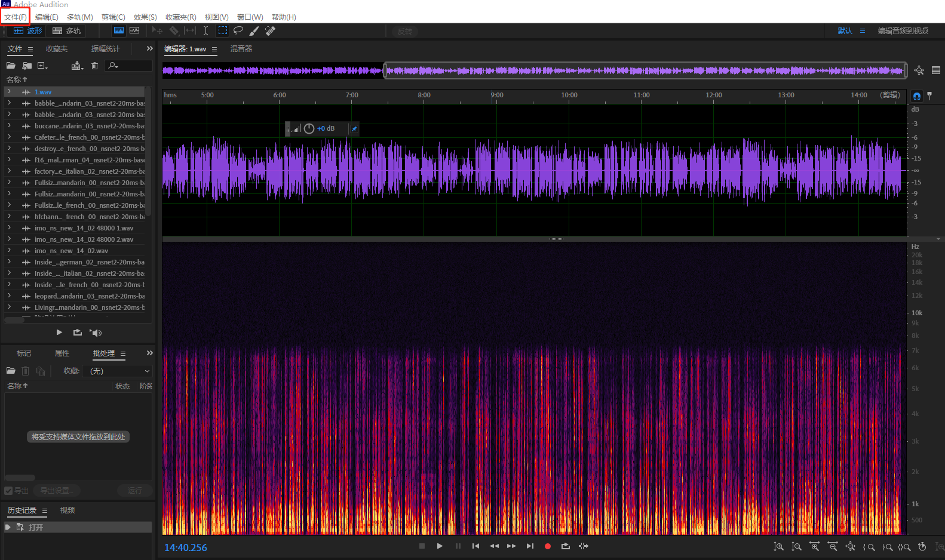Select the Paintbrush Selection tool
This screenshot has width=945, height=560.
point(254,30)
